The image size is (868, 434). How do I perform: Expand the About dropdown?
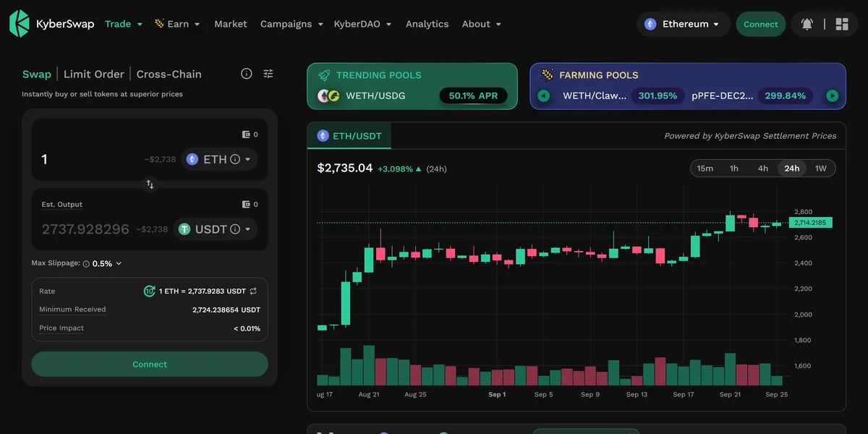pyautogui.click(x=482, y=24)
